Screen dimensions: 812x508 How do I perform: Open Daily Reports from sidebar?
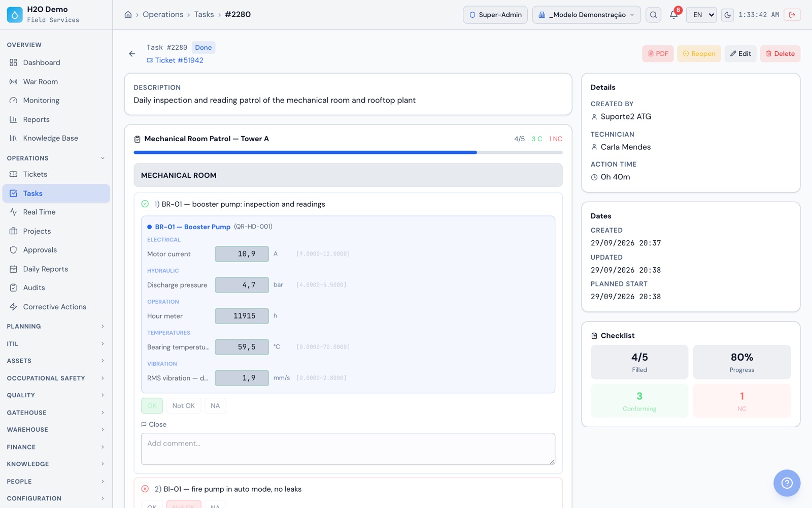(x=56, y=269)
